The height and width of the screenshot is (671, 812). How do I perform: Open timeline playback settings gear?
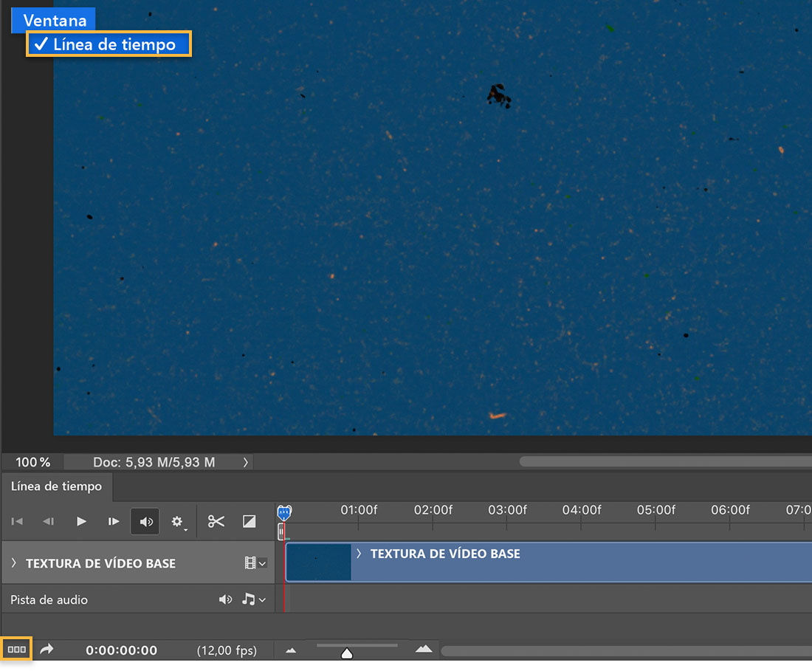[178, 521]
